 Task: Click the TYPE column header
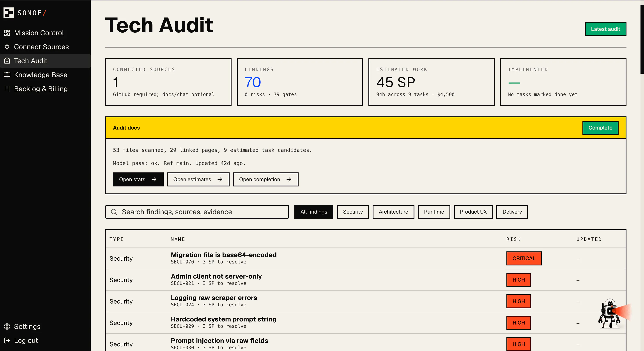[117, 239]
